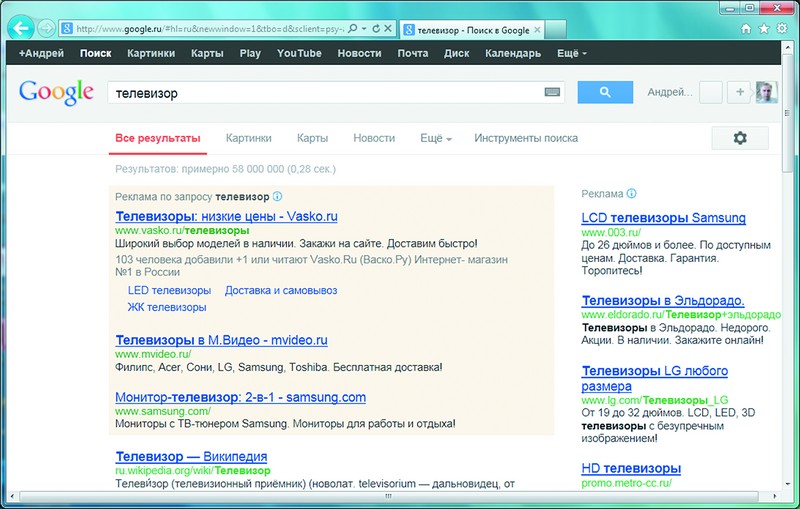The image size is (800, 509).
Task: Click the ru.wikipedia.org/wiki/Телевизор URL text
Action: (193, 470)
